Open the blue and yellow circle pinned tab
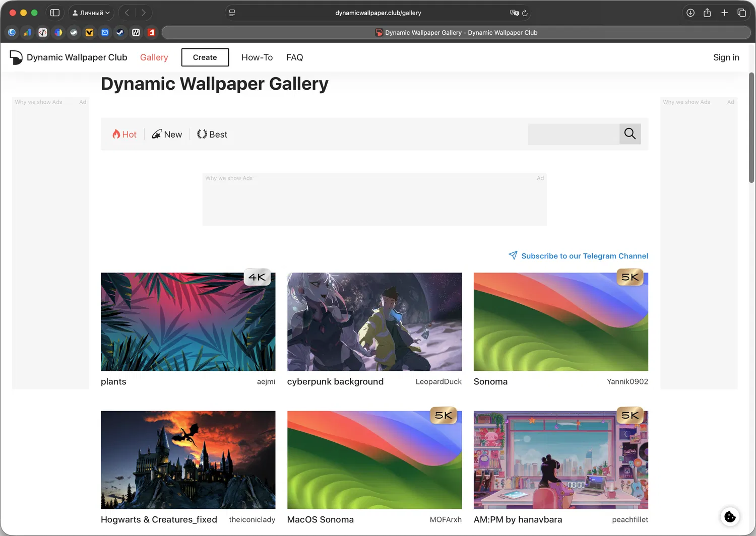The image size is (756, 536). point(58,32)
